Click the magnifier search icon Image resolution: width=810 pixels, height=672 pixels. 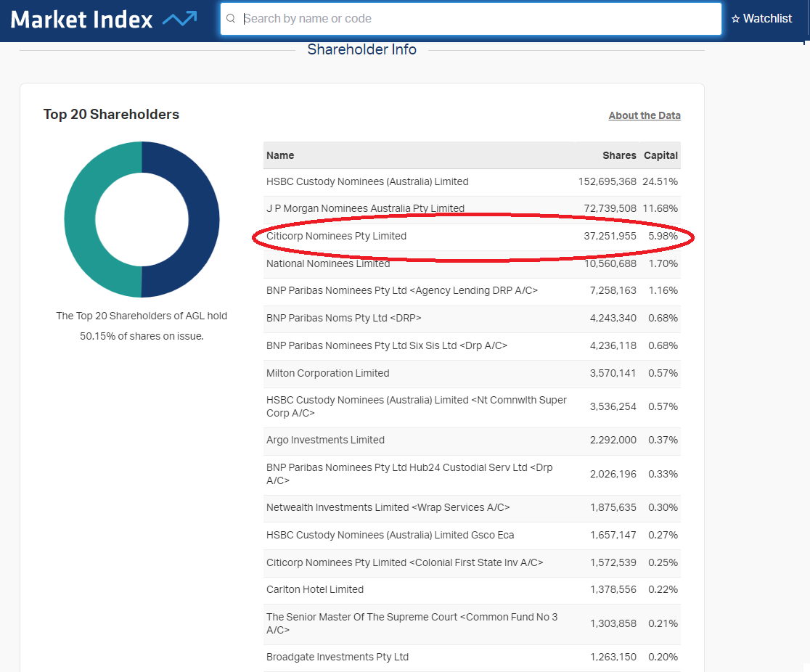coord(231,19)
